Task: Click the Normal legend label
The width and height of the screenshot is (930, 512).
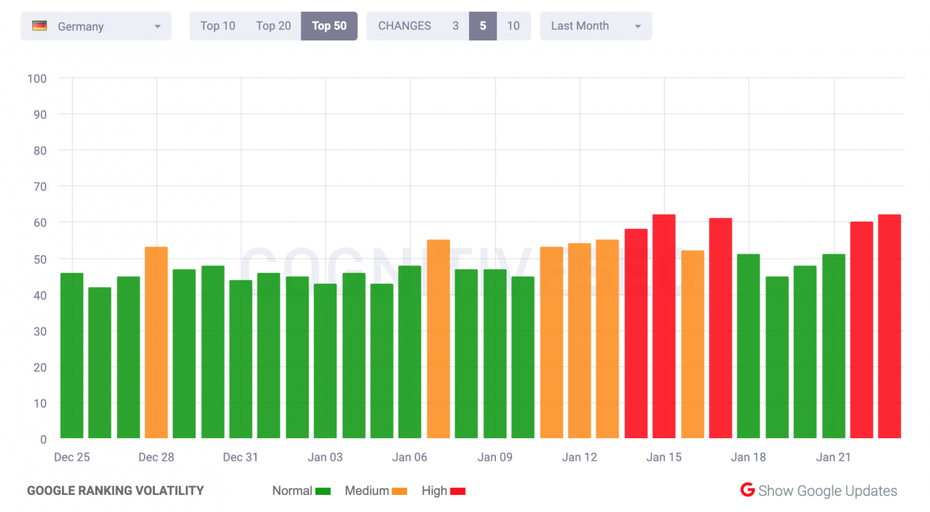Action: click(x=292, y=491)
